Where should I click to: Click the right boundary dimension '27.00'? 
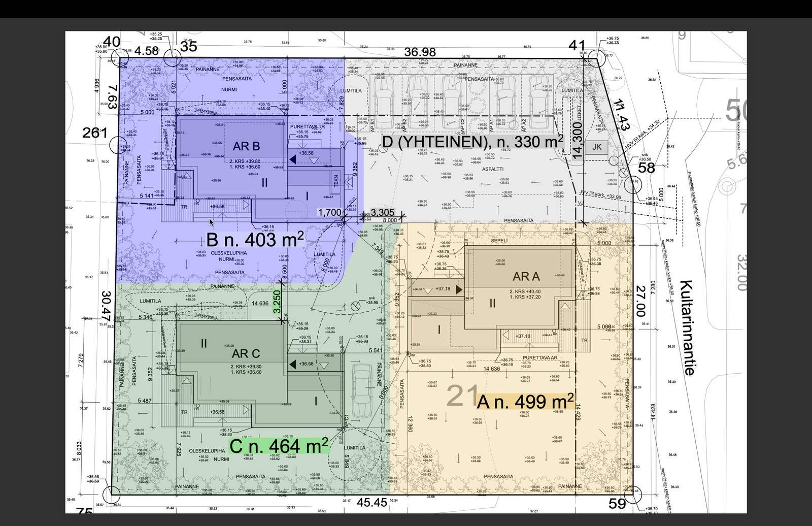pos(641,301)
